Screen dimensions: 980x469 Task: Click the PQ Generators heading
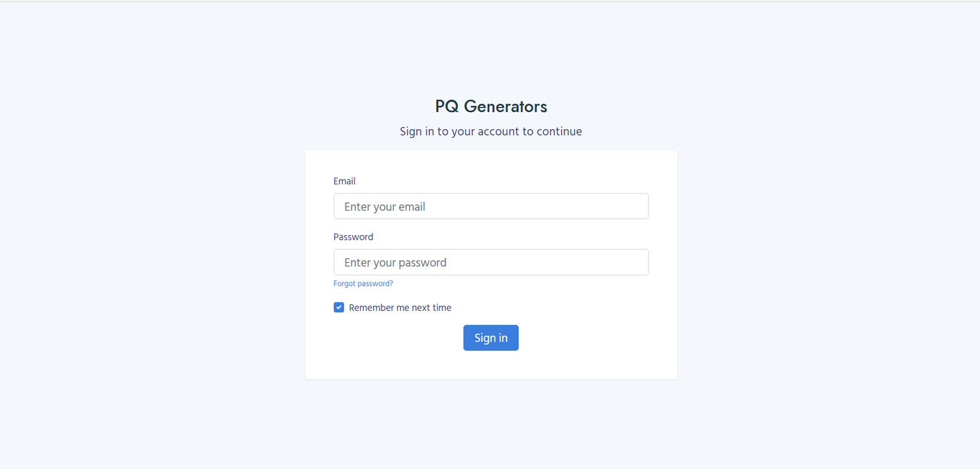click(x=491, y=107)
